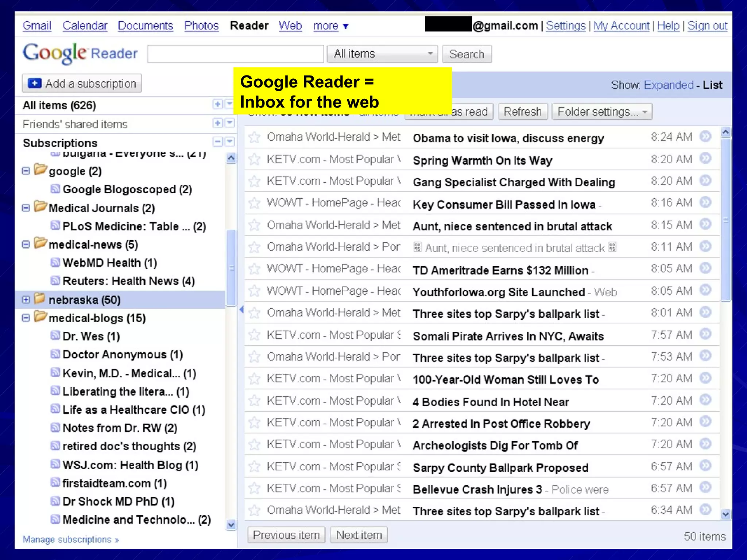Open original link icon for 'Obama to visit Iowa'

[705, 137]
